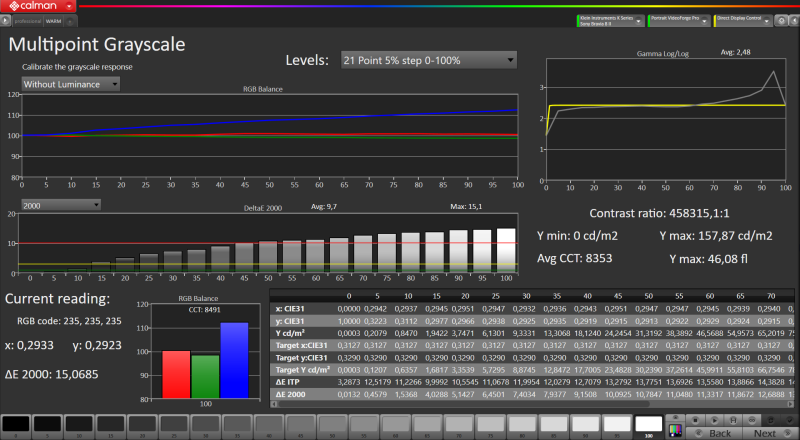This screenshot has width=800, height=440.
Task: Expand the left panel arrow under calman logo
Action: (x=5, y=21)
